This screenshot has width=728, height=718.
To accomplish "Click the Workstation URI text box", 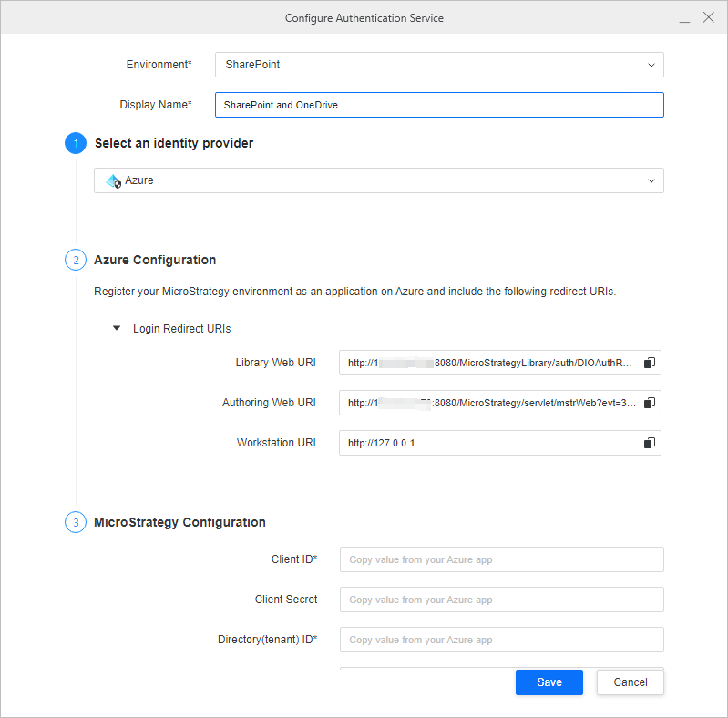I will pyautogui.click(x=489, y=443).
